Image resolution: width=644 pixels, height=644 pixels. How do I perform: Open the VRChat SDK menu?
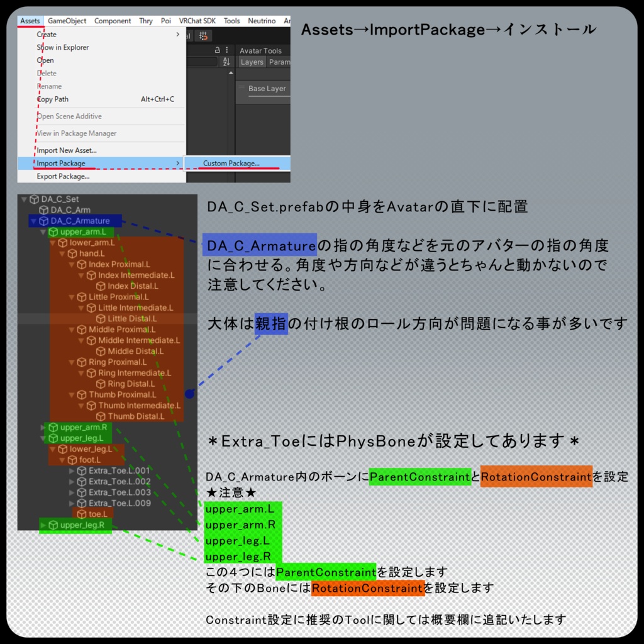[197, 21]
